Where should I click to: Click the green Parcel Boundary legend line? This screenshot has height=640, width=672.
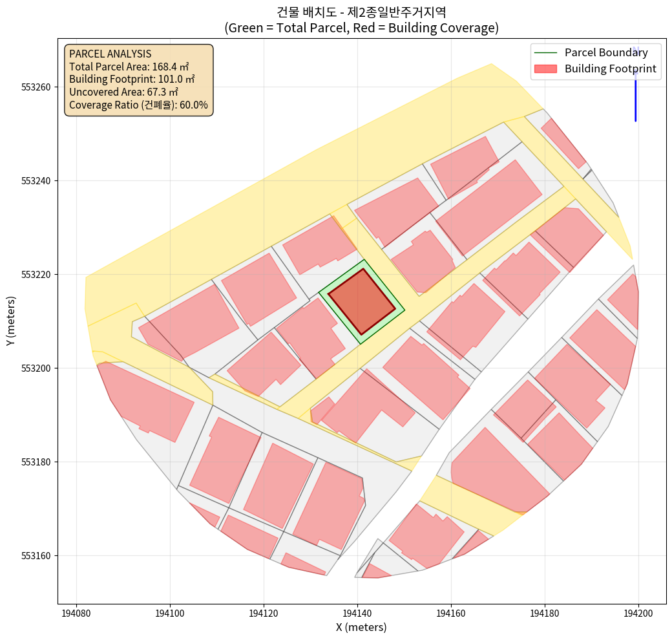[546, 52]
